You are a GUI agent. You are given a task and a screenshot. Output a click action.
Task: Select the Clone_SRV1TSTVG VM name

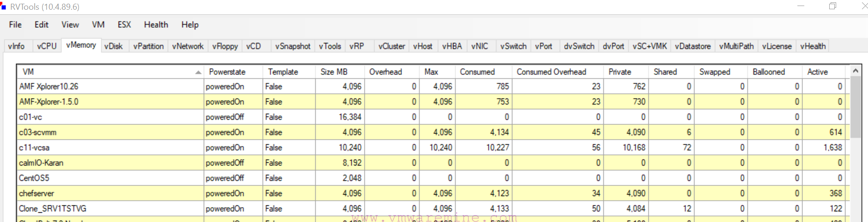point(53,209)
